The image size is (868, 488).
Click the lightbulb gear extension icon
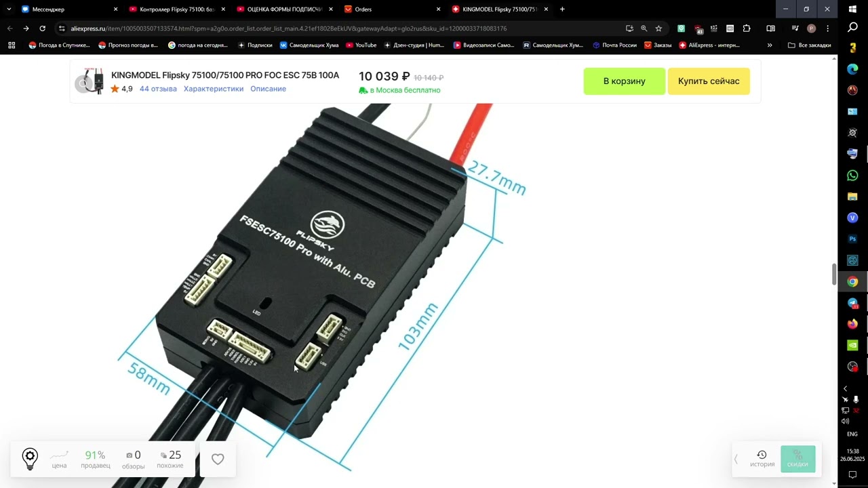click(30, 459)
